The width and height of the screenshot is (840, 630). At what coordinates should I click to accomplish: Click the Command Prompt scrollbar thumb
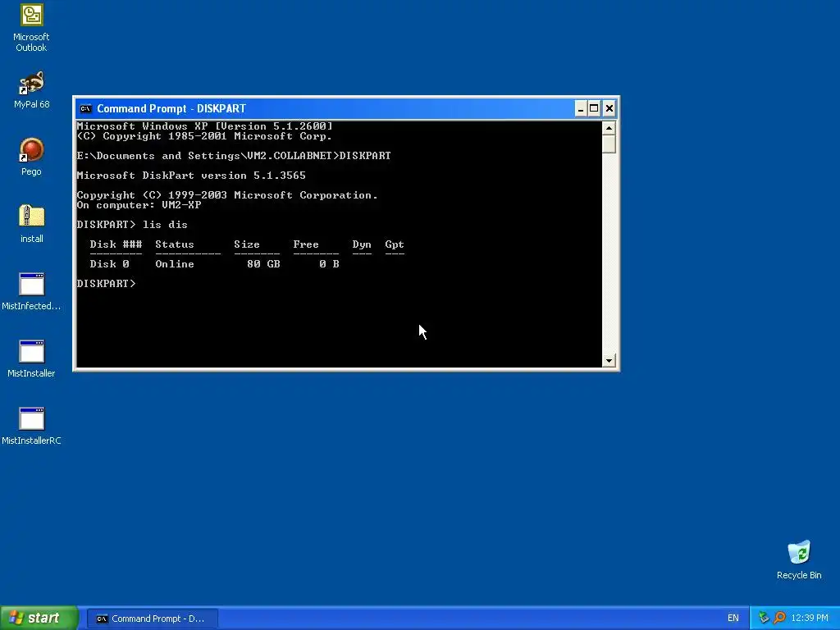pos(609,144)
